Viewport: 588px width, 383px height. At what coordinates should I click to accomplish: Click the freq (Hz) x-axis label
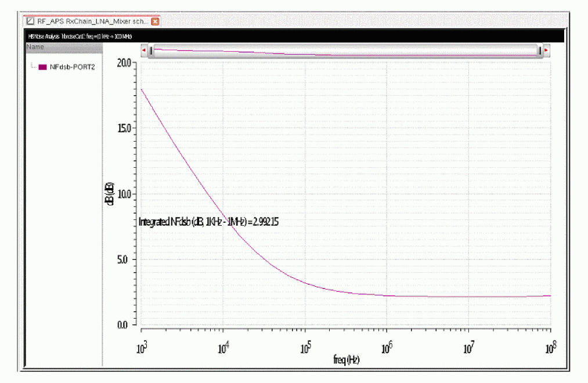pos(346,360)
